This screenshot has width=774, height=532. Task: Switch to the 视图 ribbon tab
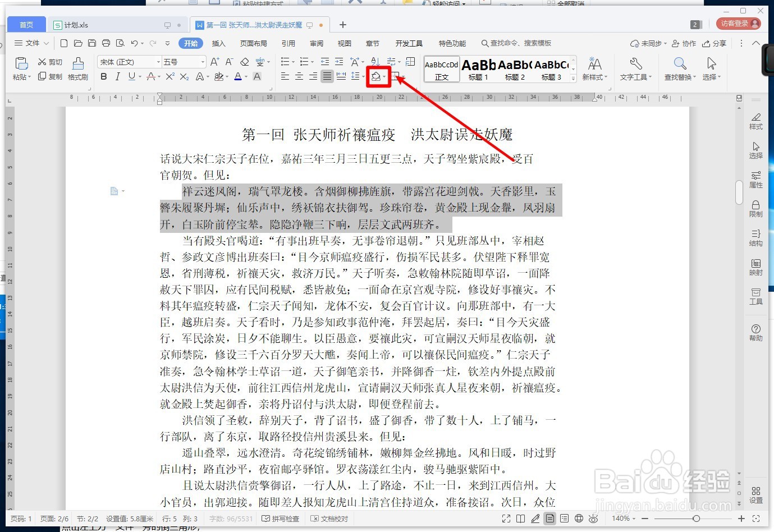tap(345, 43)
